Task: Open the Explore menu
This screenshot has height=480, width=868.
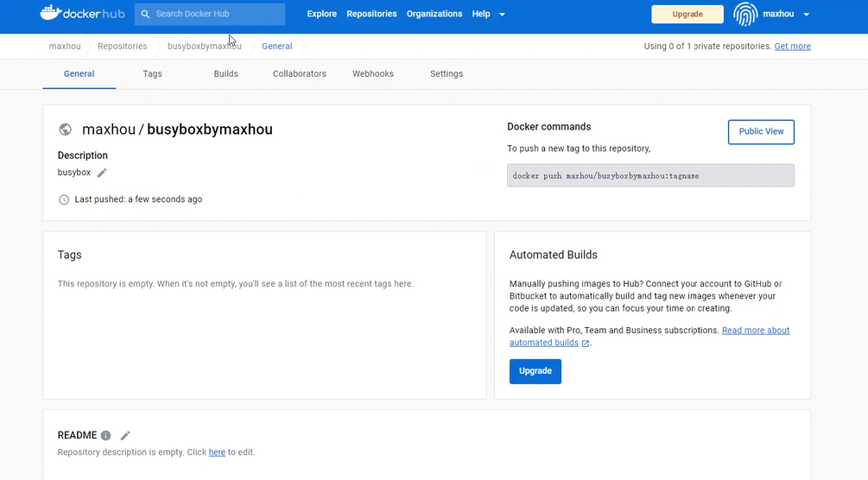Action: pos(321,14)
